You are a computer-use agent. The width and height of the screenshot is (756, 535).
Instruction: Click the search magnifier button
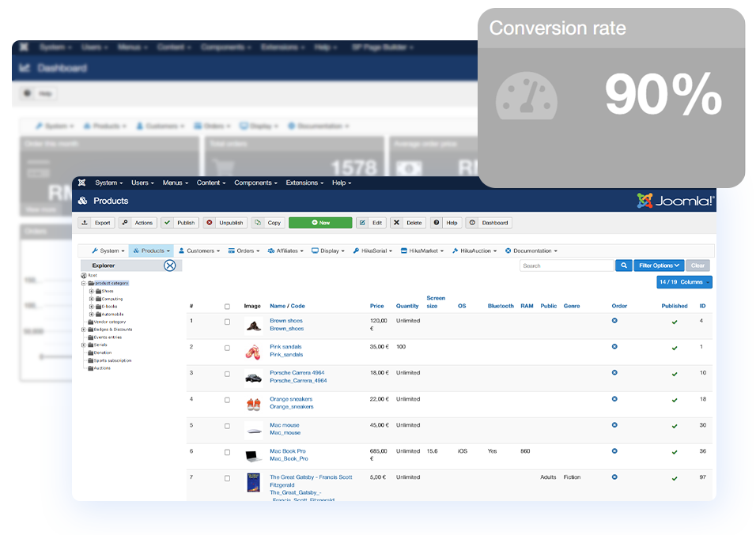coord(623,266)
